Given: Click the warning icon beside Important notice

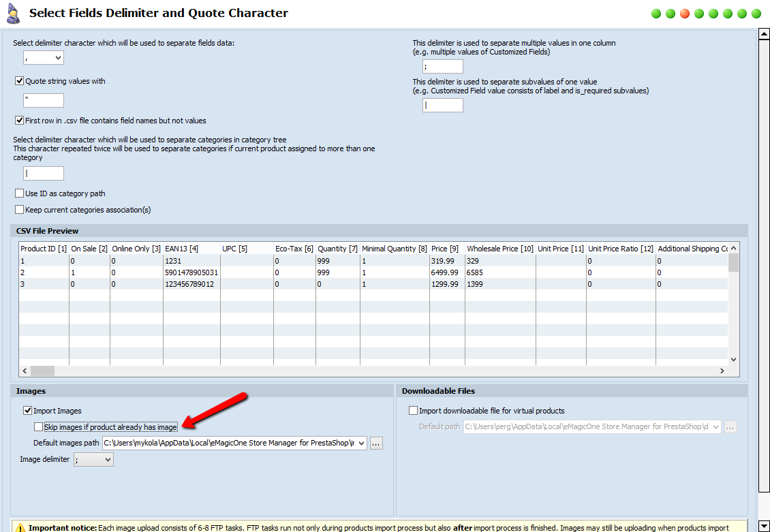Looking at the screenshot, I should click(x=20, y=528).
